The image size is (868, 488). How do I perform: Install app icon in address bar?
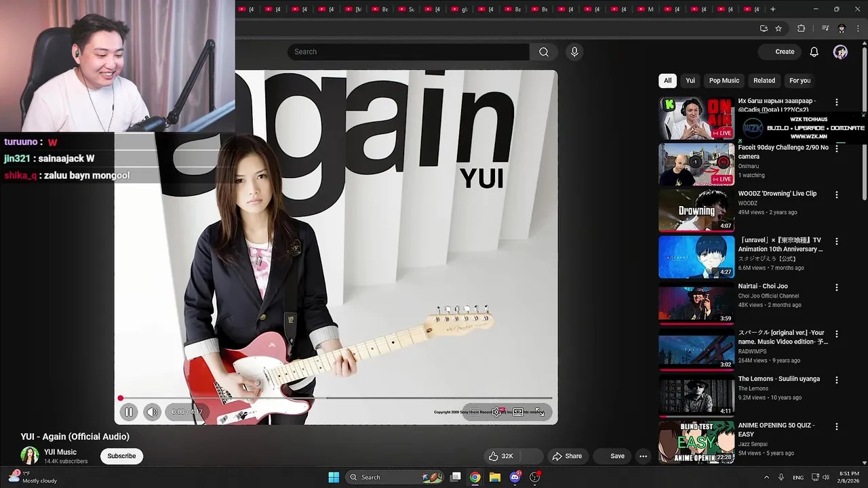click(x=764, y=28)
